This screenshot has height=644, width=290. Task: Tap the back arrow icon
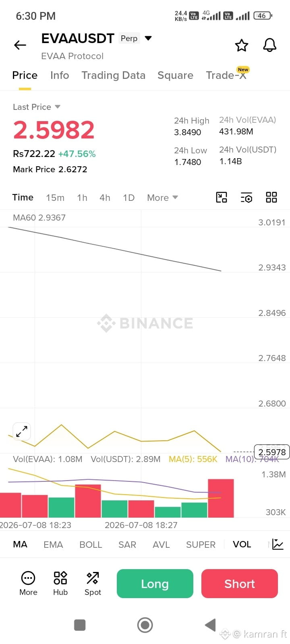pyautogui.click(x=20, y=45)
